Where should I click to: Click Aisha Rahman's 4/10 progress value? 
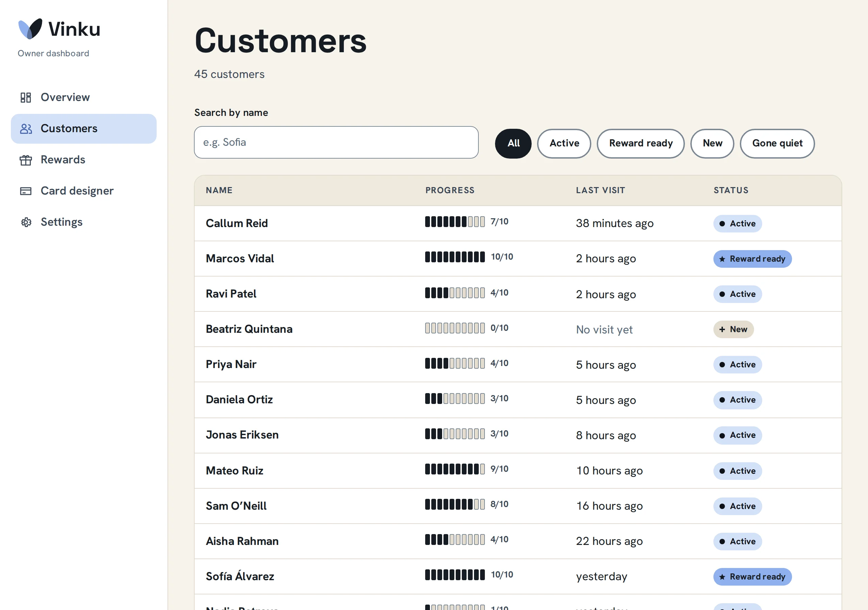pyautogui.click(x=499, y=540)
